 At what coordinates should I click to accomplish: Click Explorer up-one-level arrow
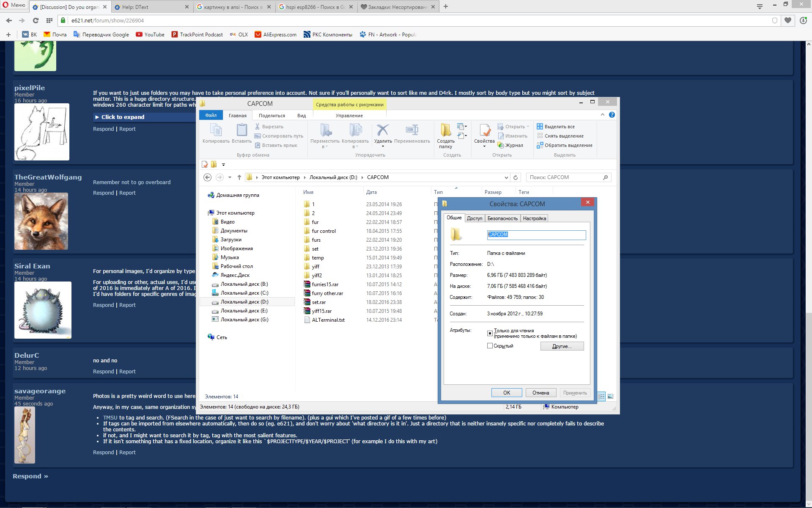[239, 177]
